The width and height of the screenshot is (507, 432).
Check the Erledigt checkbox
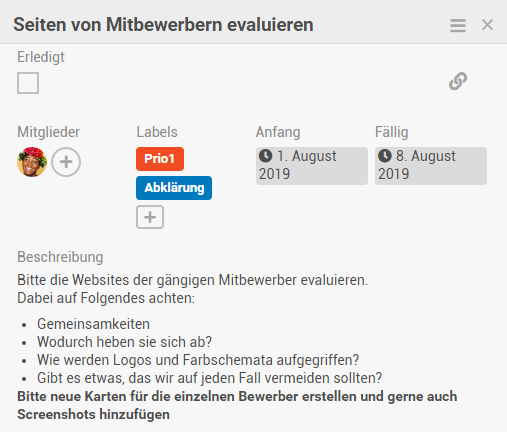tap(28, 83)
